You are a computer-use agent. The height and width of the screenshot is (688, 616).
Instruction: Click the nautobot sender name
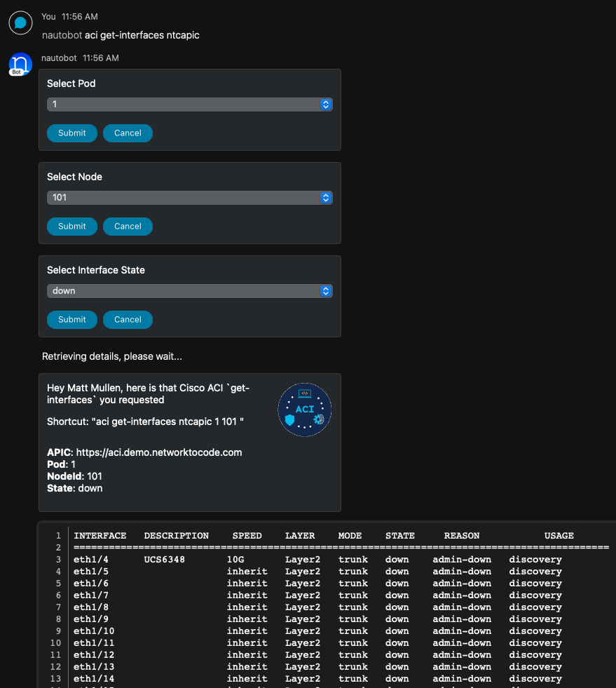click(59, 58)
